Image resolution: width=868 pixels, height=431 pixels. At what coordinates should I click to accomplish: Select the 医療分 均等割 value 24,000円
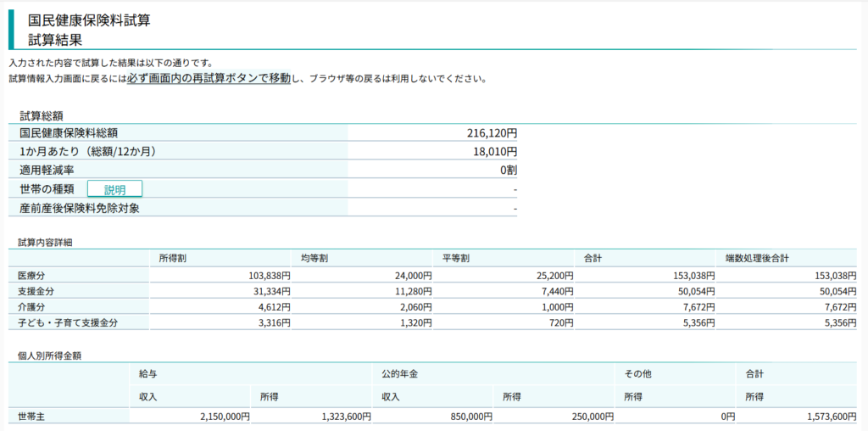click(x=414, y=276)
